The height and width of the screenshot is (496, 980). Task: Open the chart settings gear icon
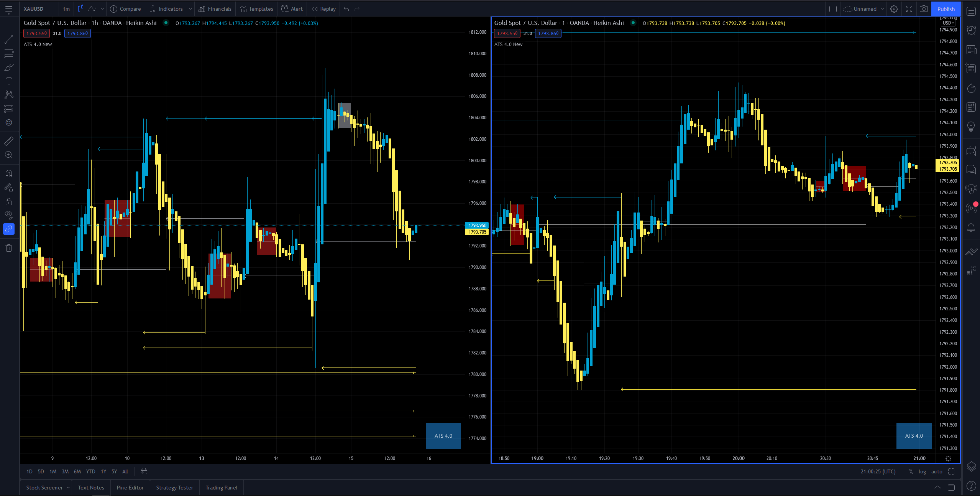[894, 9]
